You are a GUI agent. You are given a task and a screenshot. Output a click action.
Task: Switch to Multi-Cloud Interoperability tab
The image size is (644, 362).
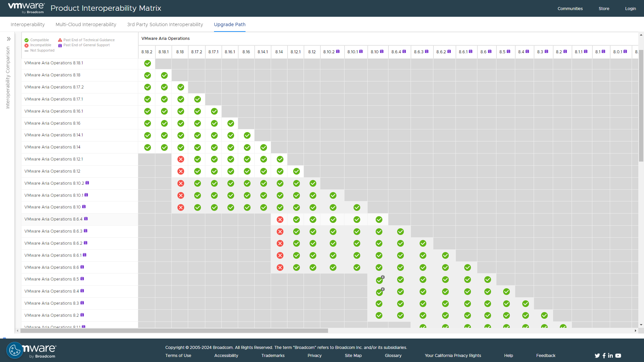pyautogui.click(x=86, y=24)
